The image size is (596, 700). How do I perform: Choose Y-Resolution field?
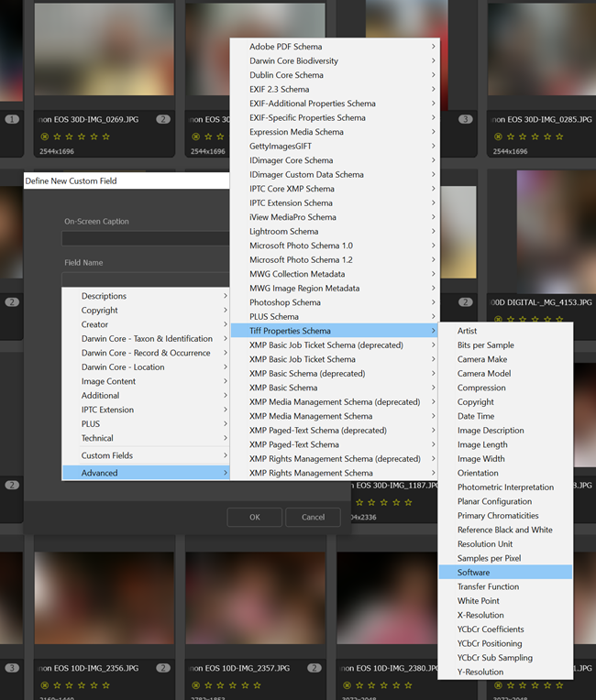pos(505,672)
